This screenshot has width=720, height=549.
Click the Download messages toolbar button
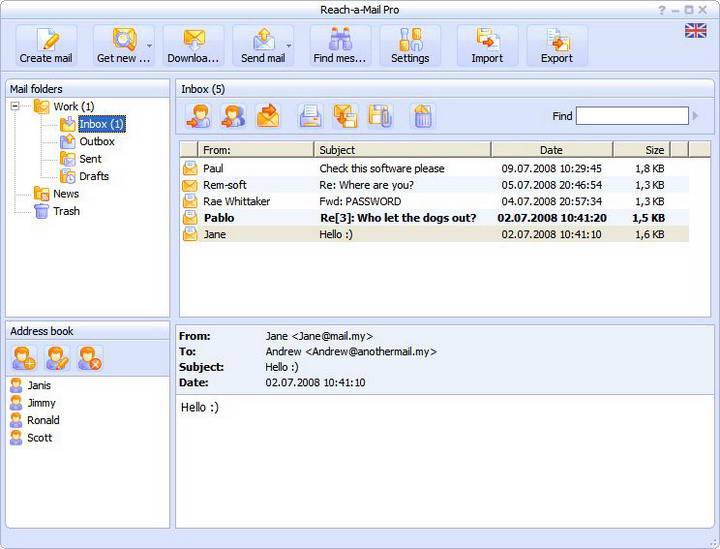(193, 45)
